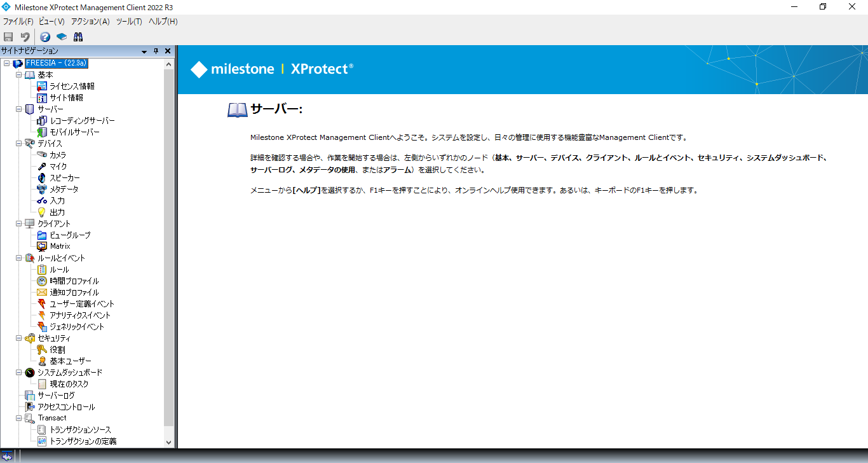Click the 時間プロファイル clock icon
Viewport: 868px width, 463px height.
coord(42,281)
